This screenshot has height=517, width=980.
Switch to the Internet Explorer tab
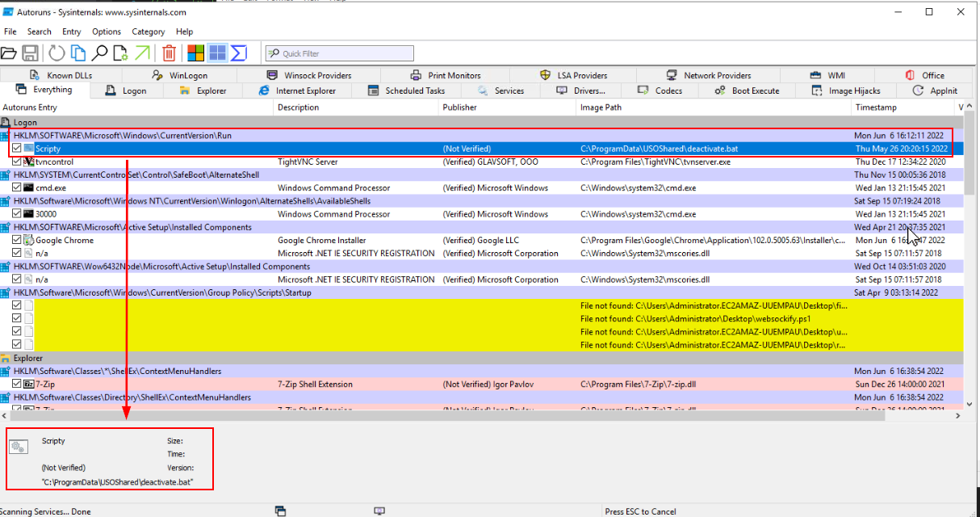[297, 90]
